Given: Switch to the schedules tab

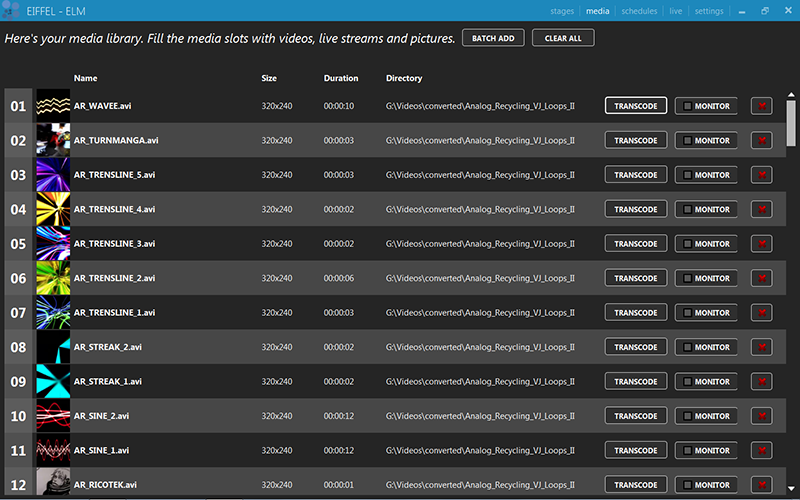Looking at the screenshot, I should (639, 11).
